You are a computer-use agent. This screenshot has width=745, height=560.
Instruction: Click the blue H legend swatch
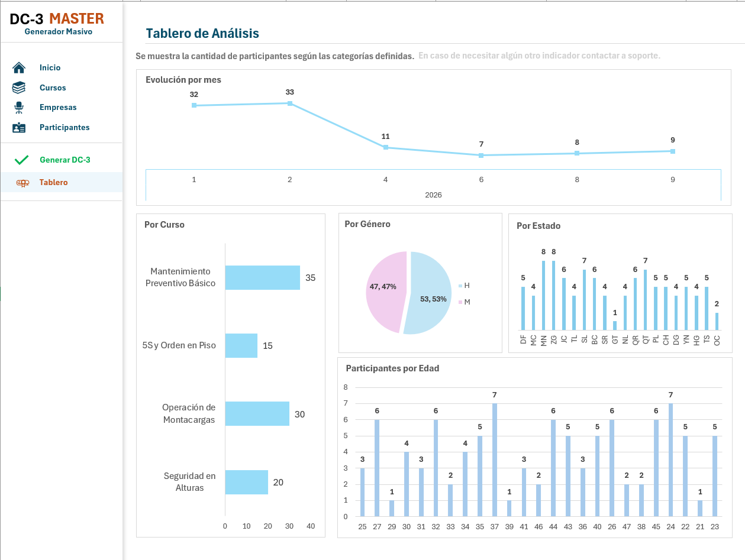pos(460,286)
